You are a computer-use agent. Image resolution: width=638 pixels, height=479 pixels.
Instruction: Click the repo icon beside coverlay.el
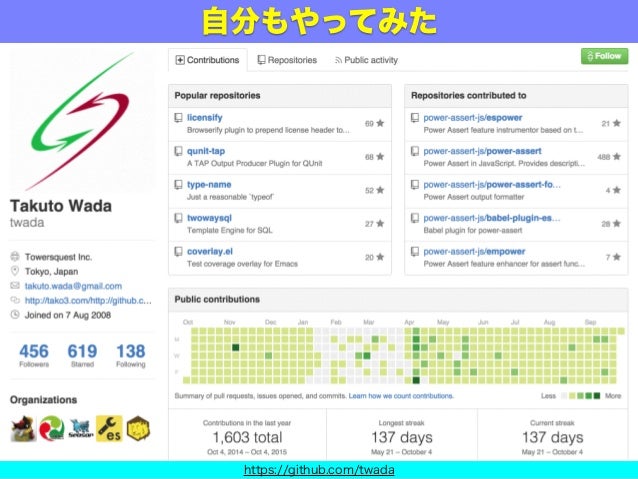pos(178,252)
